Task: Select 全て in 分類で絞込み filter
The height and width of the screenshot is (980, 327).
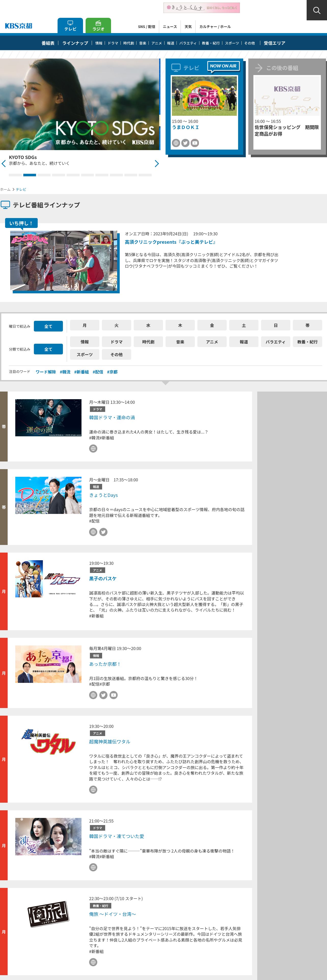Action: pos(48,349)
